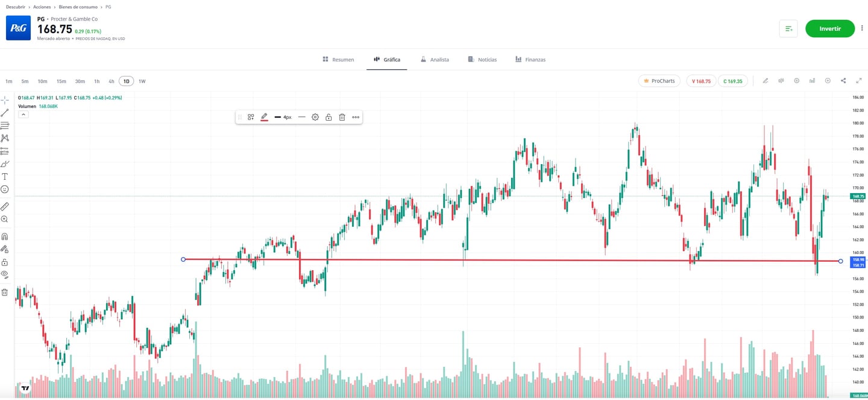
Task: Switch to the Noticias tab
Action: point(482,59)
